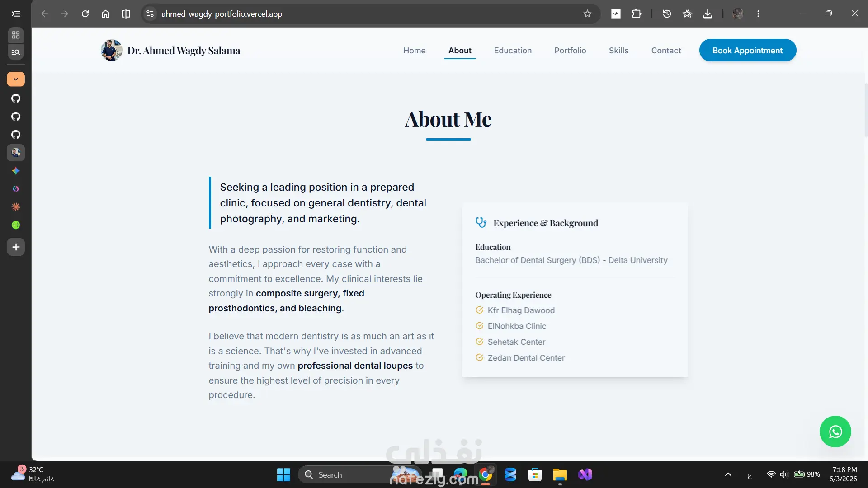
Task: Open the taskbar clock and calendar
Action: tap(844, 474)
